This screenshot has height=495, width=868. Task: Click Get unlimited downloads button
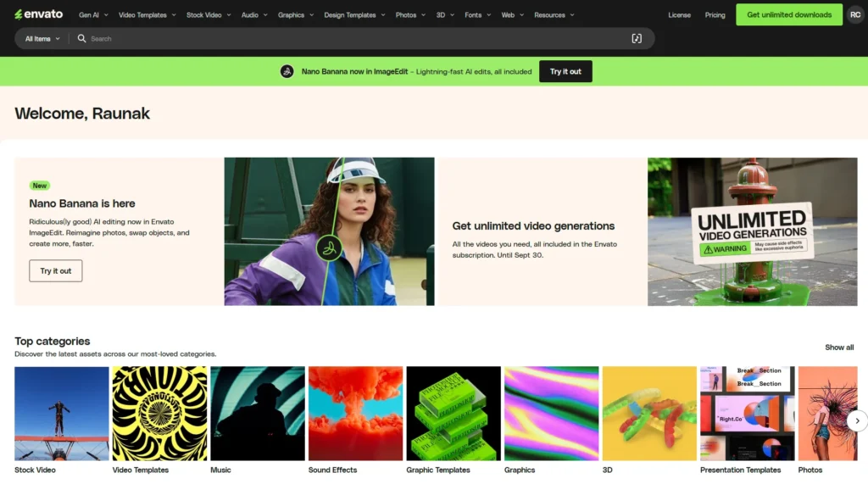click(x=789, y=14)
